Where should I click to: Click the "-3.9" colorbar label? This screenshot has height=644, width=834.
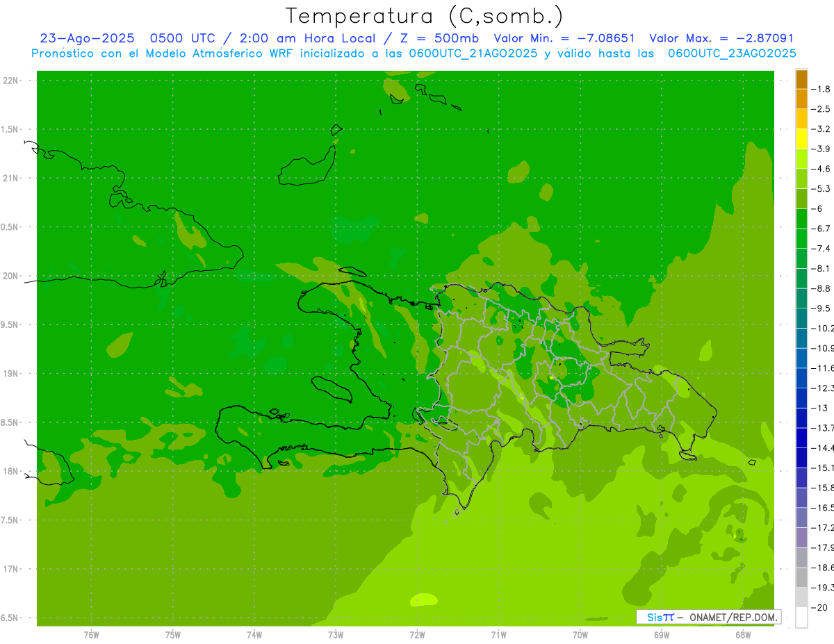pyautogui.click(x=821, y=149)
